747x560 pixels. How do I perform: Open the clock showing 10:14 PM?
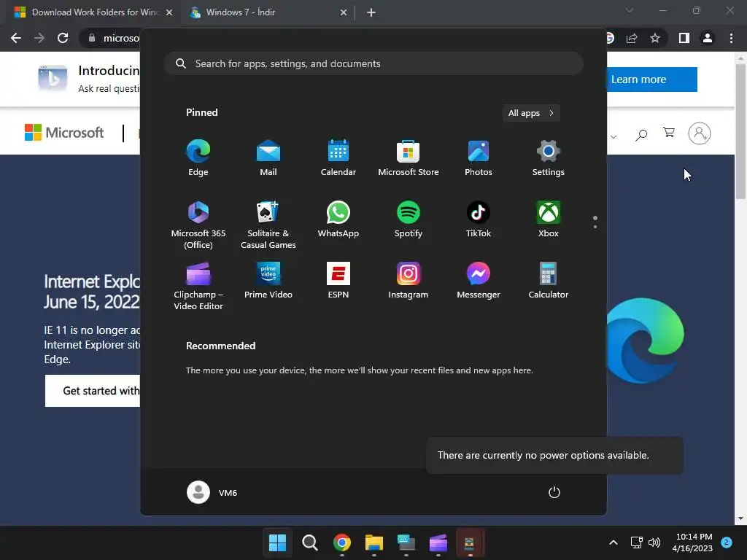(693, 542)
